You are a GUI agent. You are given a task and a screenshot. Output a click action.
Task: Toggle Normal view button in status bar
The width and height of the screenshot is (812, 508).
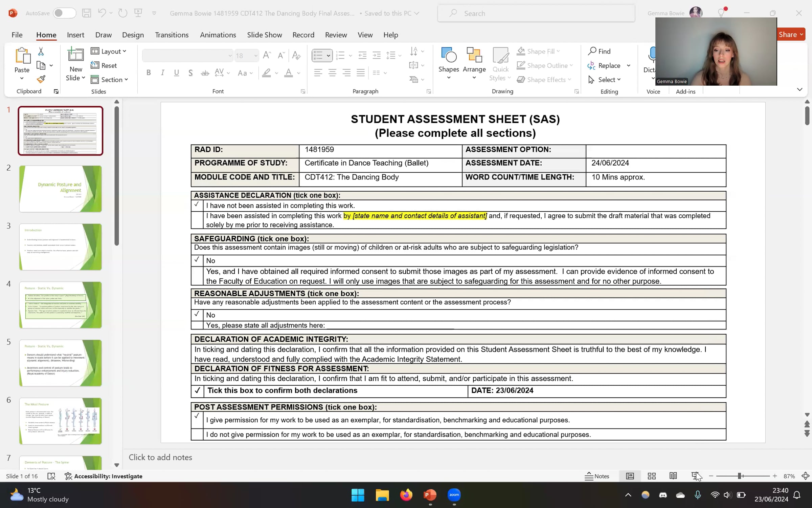pyautogui.click(x=630, y=476)
